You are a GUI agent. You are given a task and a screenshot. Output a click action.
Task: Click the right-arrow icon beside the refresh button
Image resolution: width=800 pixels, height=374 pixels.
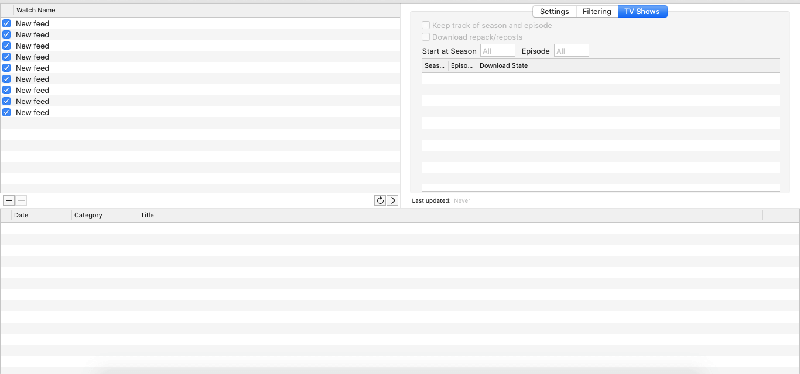point(392,201)
